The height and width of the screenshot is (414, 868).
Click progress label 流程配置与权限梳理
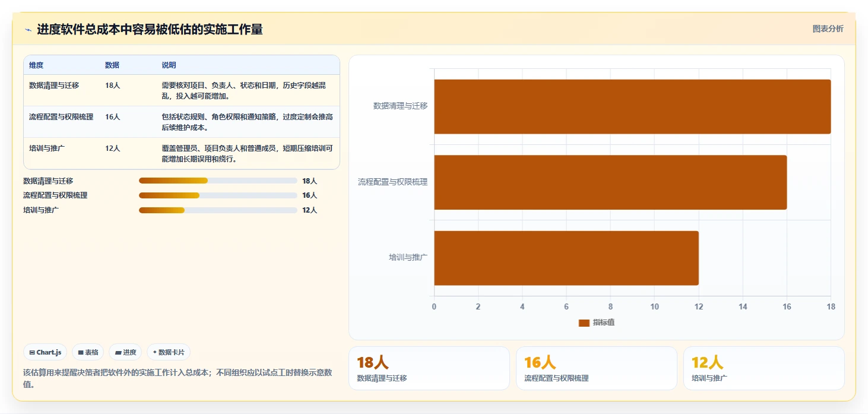[55, 195]
